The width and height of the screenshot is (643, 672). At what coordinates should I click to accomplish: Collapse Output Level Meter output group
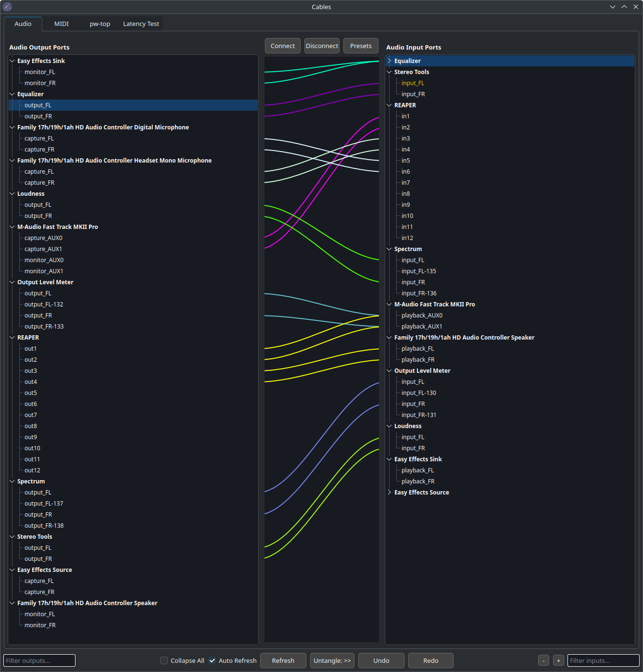(12, 282)
